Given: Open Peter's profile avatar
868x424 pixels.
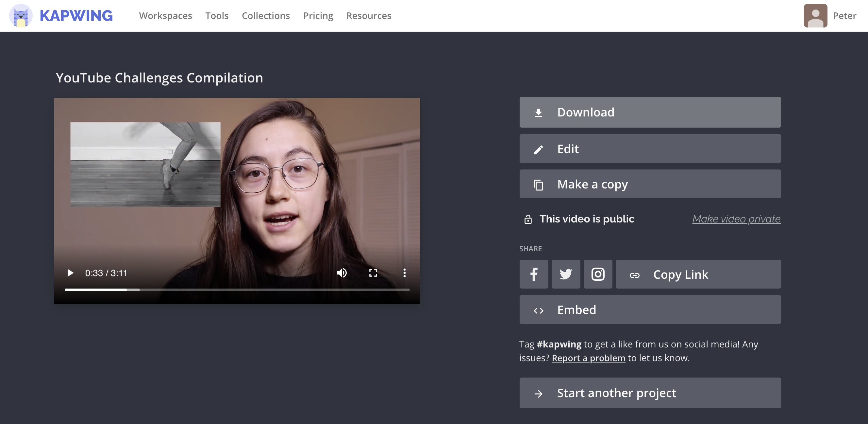Looking at the screenshot, I should 815,16.
